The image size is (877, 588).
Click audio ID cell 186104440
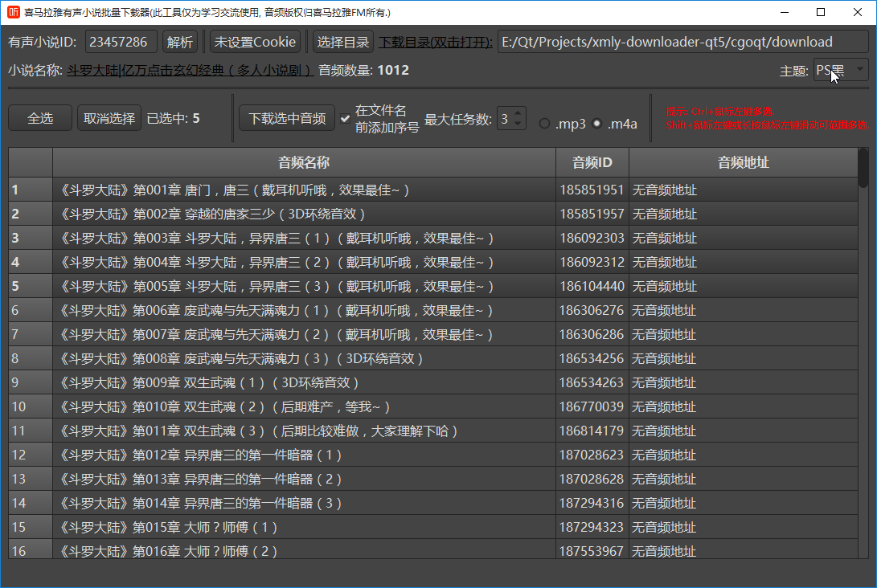tap(592, 286)
